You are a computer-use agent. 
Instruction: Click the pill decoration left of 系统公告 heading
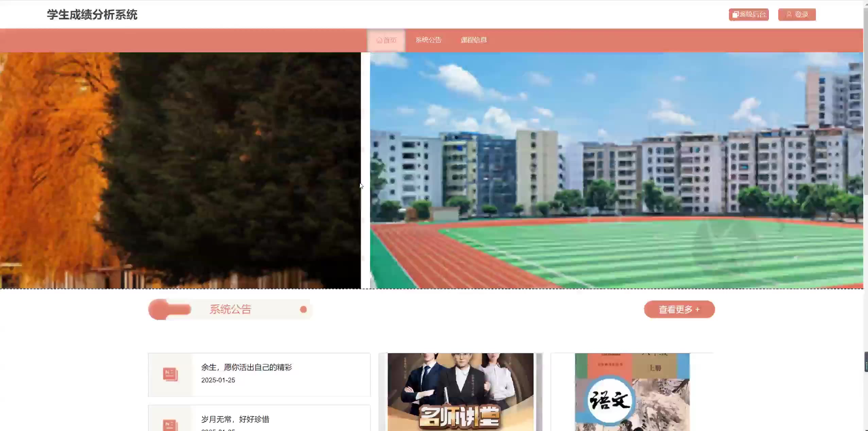click(x=170, y=309)
